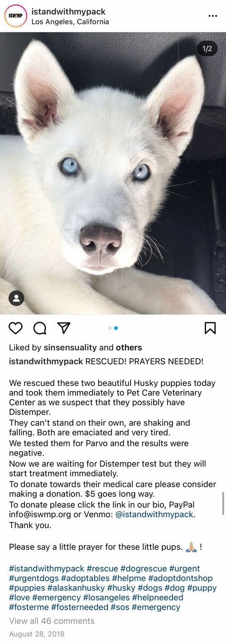Image resolution: width=226 pixels, height=644 pixels.
Task: Click the page scrollbar thumb
Action: click(x=223, y=504)
